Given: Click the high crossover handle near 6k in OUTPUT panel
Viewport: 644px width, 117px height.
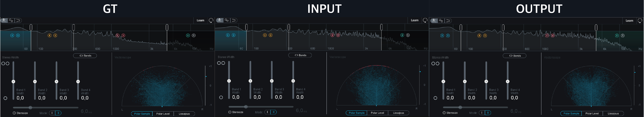Looking at the screenshot, I should 596,27.
